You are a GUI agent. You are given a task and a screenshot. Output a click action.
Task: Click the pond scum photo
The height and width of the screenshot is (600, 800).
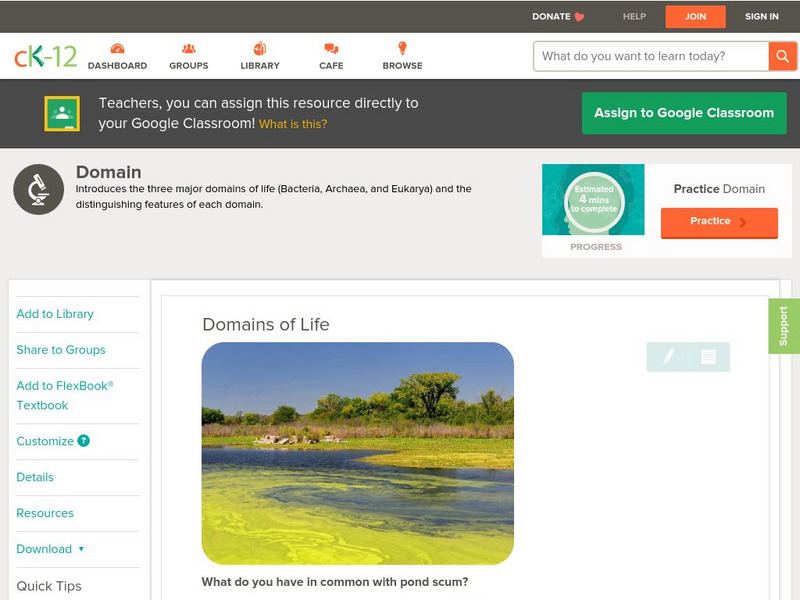pyautogui.click(x=358, y=453)
